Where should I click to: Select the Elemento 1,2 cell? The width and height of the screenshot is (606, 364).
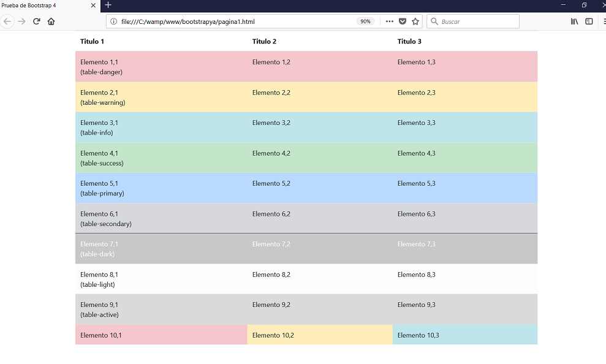pos(320,66)
